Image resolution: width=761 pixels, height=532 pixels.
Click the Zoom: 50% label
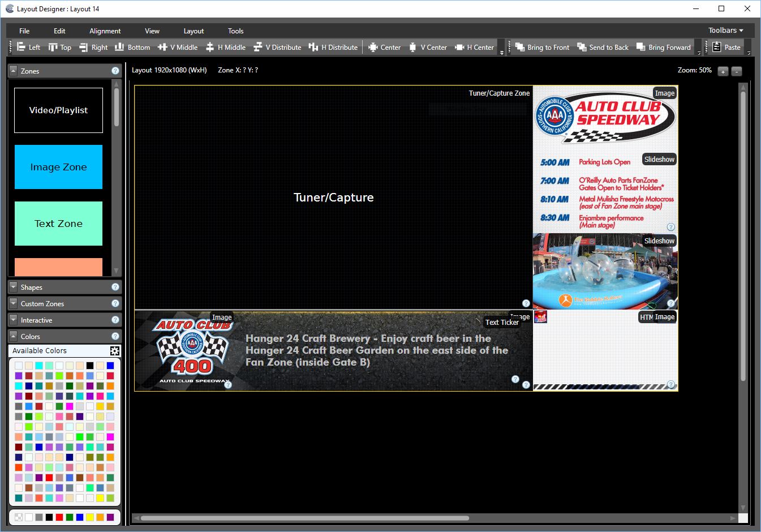(x=694, y=70)
